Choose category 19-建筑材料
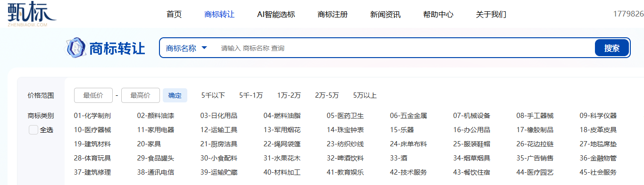 (92, 144)
